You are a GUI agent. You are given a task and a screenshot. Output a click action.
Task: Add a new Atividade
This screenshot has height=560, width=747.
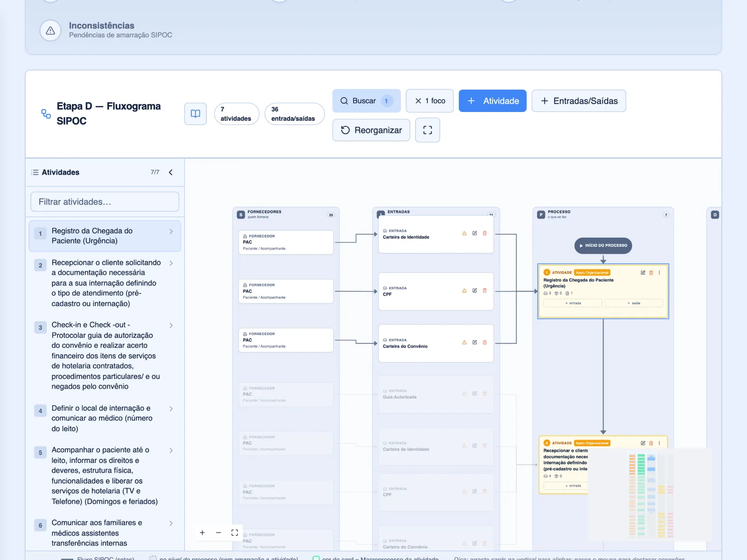[493, 101]
